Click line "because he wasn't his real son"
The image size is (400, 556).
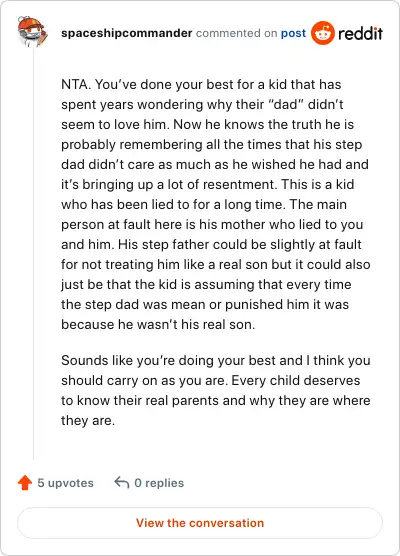[158, 324]
